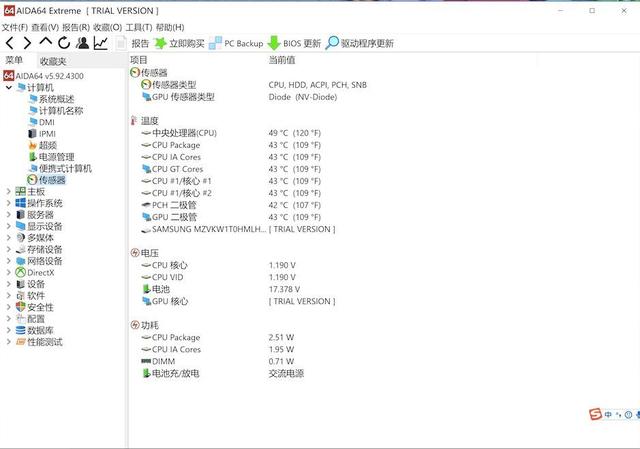
Task: Select the CPU GT Cores row
Action: tap(231, 169)
